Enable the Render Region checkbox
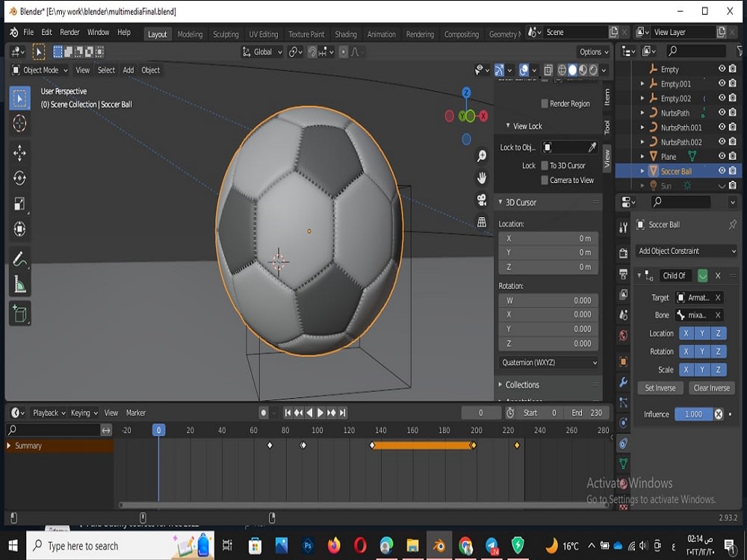Viewport: 747px width, 560px height. point(545,103)
